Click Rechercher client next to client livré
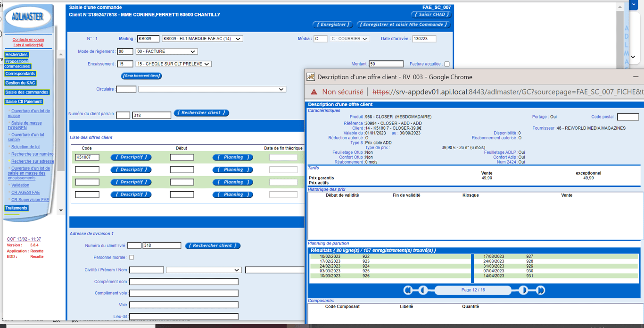 click(x=213, y=245)
